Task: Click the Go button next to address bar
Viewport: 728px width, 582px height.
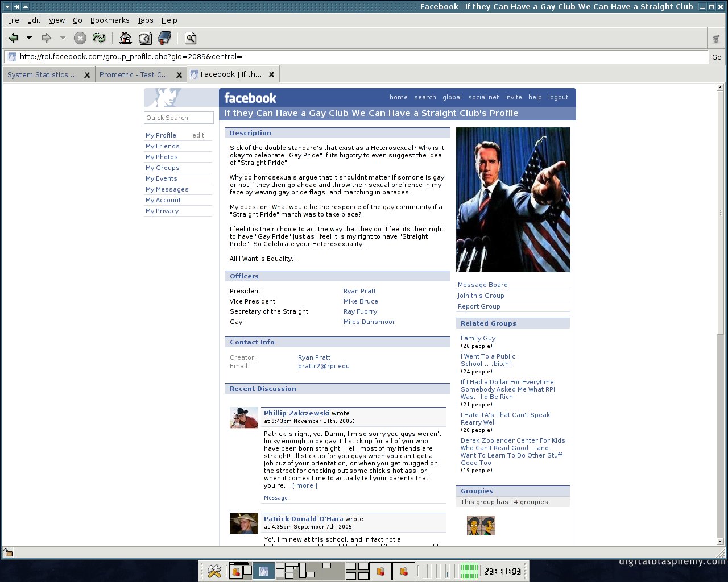Action: 717,57
